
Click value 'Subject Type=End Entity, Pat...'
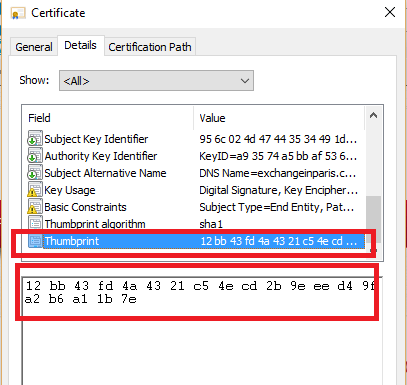click(x=276, y=207)
